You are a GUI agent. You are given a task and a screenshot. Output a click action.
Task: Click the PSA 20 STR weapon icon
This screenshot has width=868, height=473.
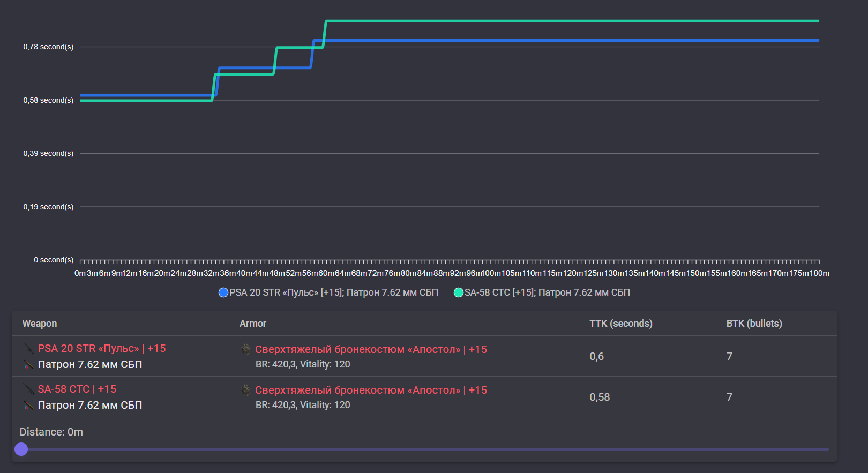28,349
